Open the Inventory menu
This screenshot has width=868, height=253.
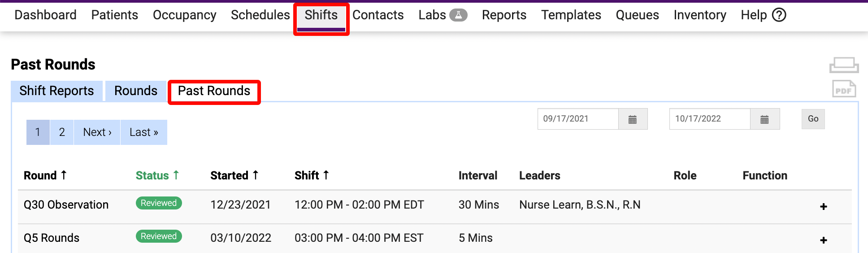point(699,15)
